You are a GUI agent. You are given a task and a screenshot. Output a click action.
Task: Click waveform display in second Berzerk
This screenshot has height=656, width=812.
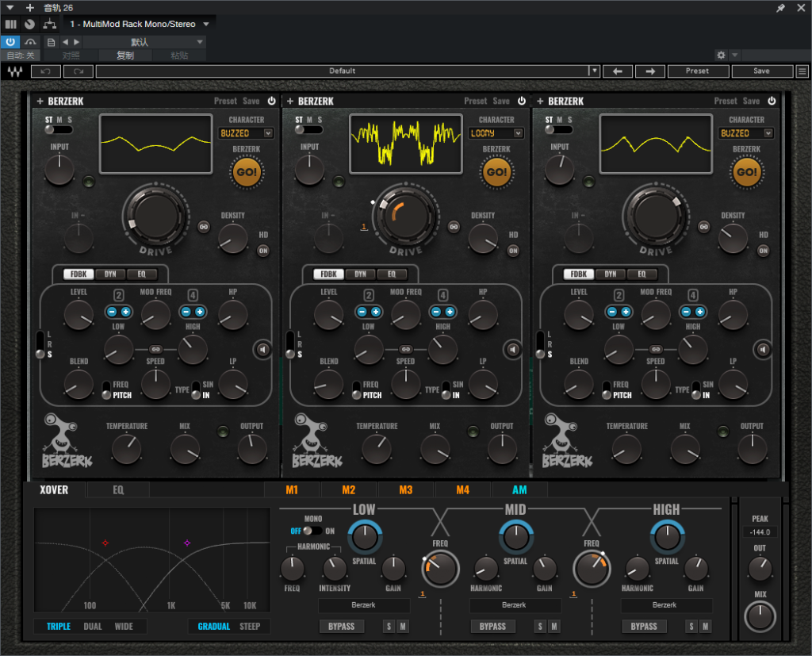coord(406,144)
